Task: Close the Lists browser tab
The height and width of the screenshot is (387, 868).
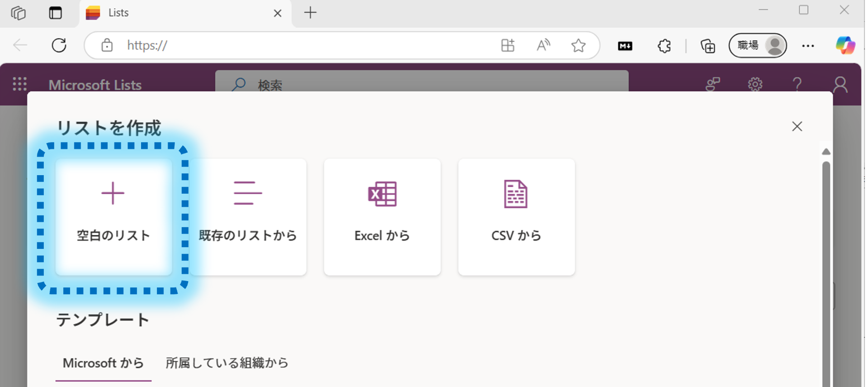Action: 278,13
